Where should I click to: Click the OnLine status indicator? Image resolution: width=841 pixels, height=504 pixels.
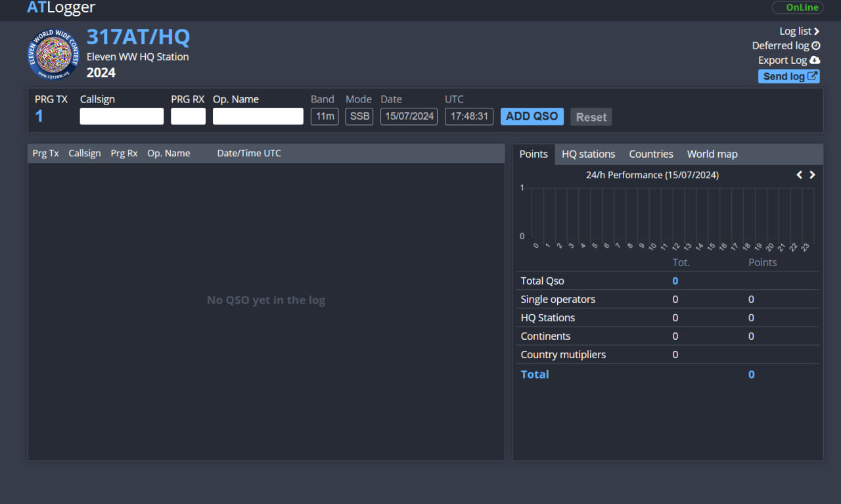(798, 7)
